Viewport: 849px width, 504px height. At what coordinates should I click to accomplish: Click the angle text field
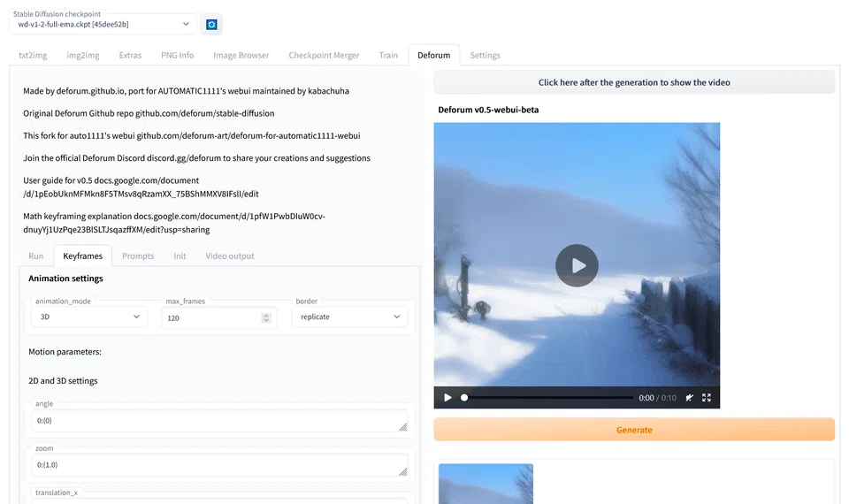point(219,421)
